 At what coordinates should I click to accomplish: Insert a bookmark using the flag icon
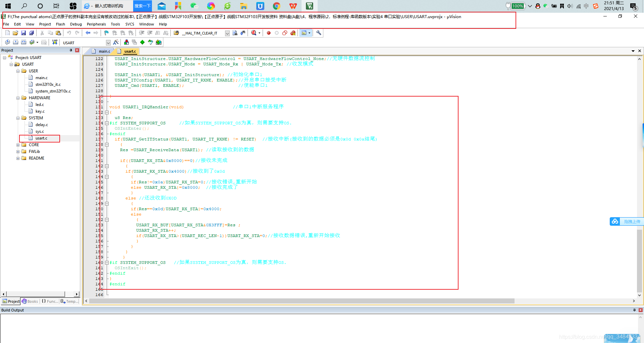click(106, 33)
